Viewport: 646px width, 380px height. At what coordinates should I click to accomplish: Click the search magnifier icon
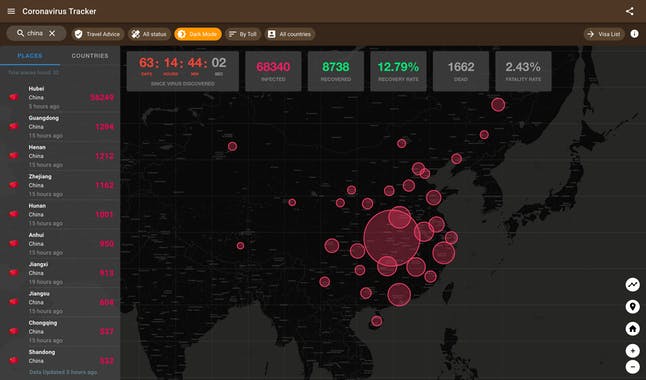(x=20, y=33)
